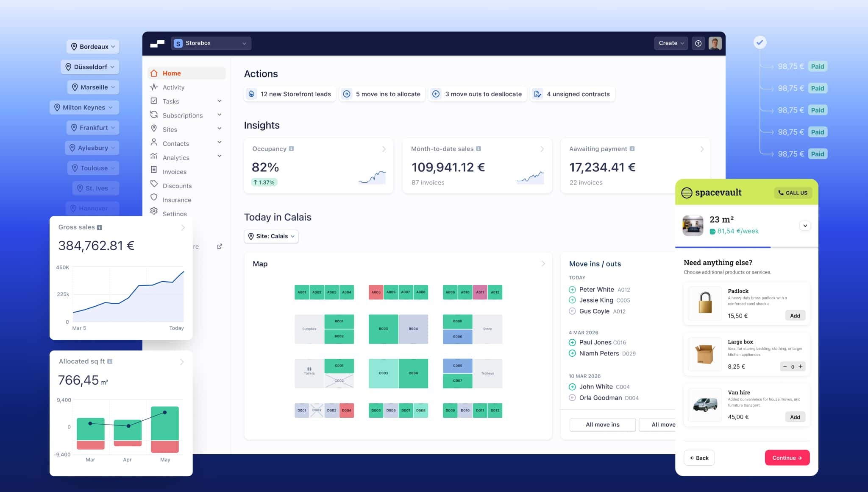Toggle the blue checkmark circle above payments
This screenshot has height=492, width=868.
[759, 42]
